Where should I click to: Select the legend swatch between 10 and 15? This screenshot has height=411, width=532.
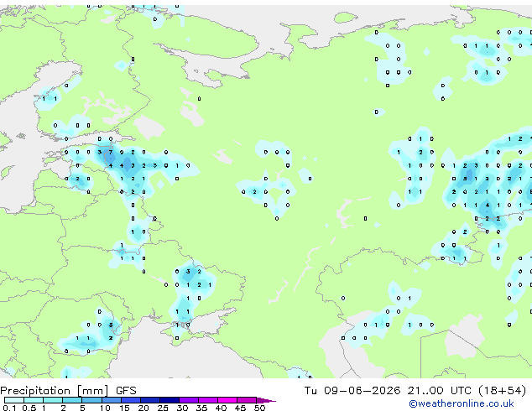(x=112, y=400)
